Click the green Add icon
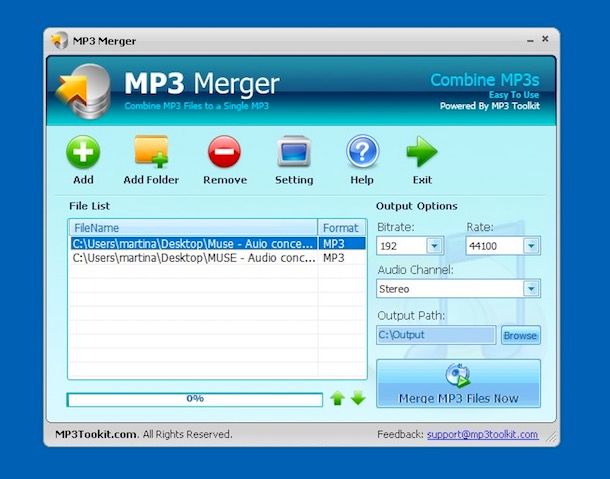 coord(83,152)
